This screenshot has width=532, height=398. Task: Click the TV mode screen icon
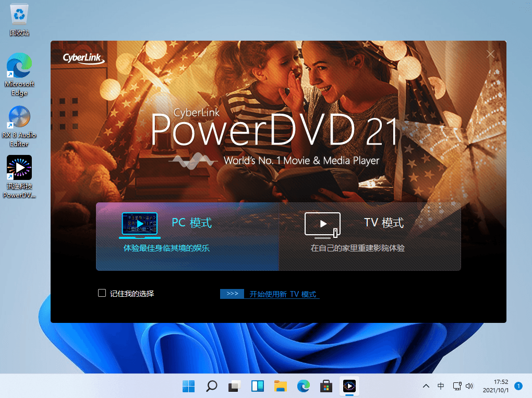pyautogui.click(x=323, y=225)
